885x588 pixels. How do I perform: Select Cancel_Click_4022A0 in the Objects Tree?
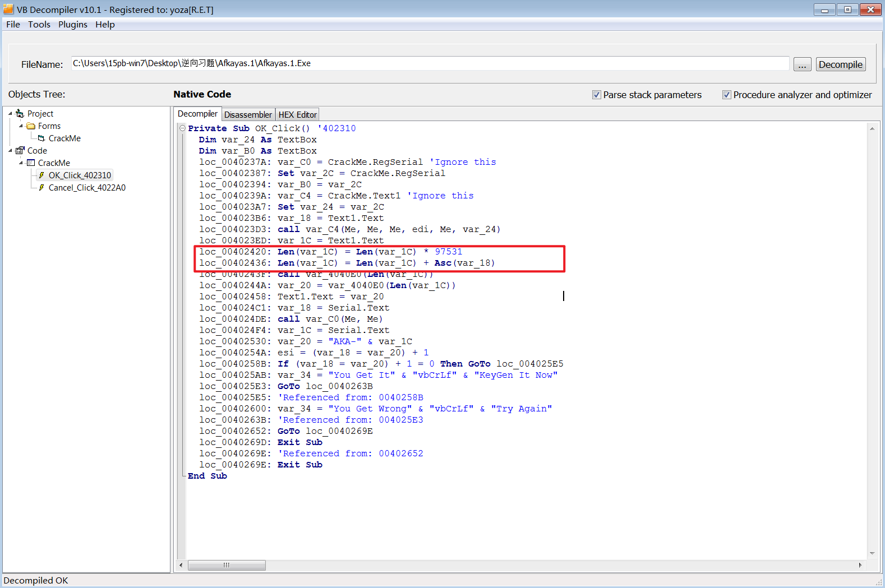pos(87,188)
